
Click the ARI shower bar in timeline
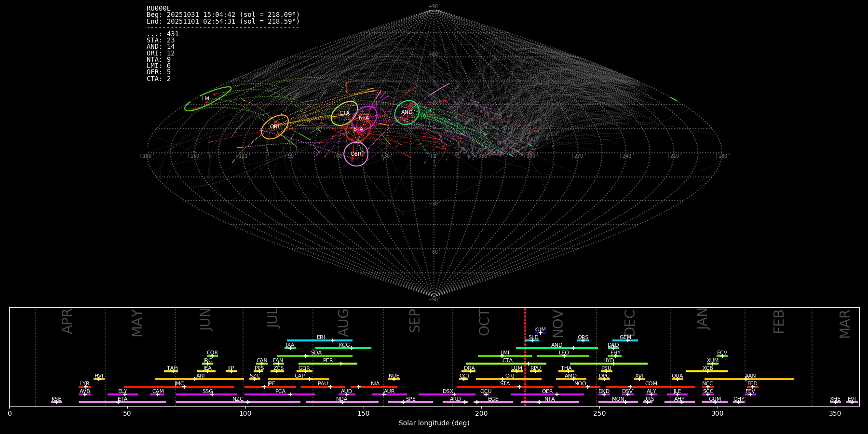[200, 379]
